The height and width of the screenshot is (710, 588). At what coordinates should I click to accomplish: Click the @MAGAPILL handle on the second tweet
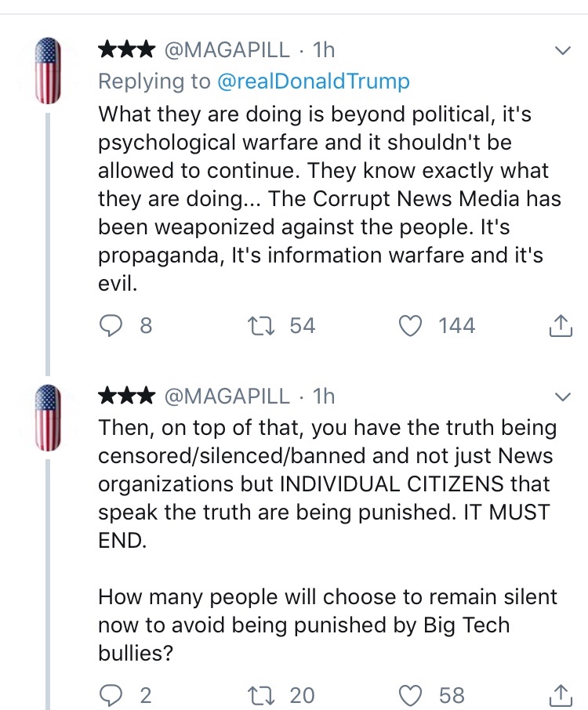pos(226,397)
